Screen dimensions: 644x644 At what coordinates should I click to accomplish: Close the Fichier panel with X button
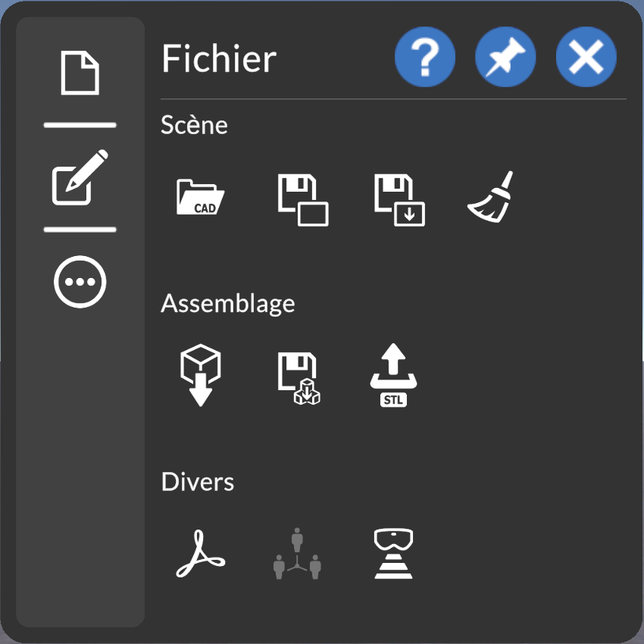[586, 57]
